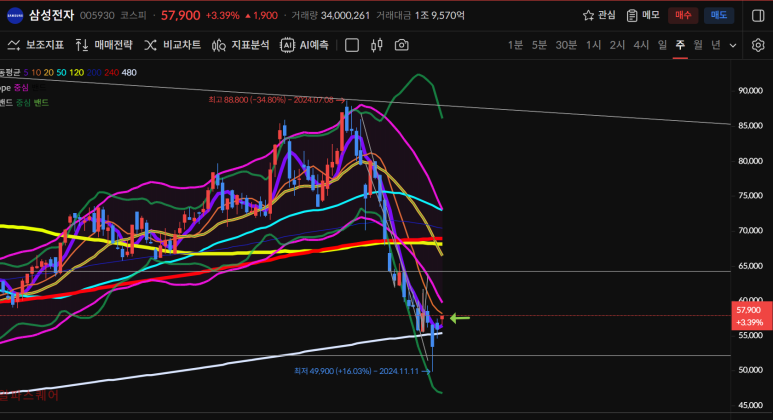Open the 메모 memo button
Image resolution: width=773 pixels, height=420 pixels.
643,15
